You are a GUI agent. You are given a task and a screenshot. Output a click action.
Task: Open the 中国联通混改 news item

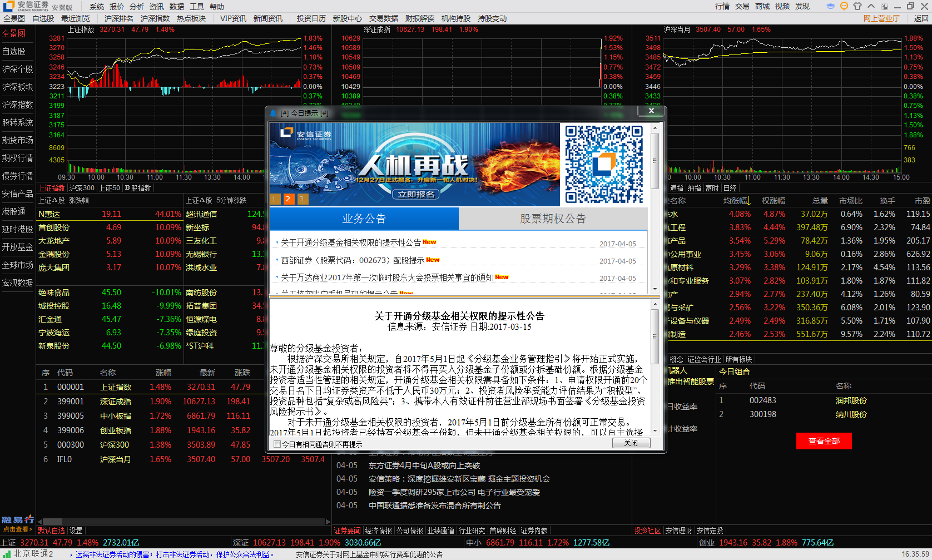[434, 506]
